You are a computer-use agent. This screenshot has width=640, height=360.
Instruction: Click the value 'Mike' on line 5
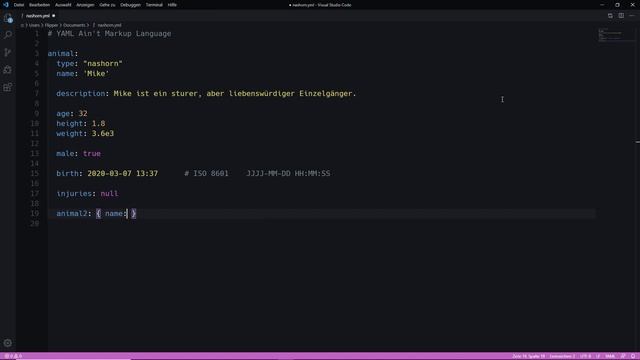(x=96, y=73)
